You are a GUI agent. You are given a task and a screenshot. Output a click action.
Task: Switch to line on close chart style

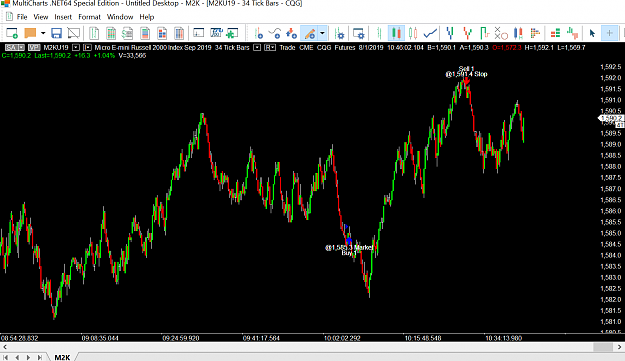tap(430, 33)
